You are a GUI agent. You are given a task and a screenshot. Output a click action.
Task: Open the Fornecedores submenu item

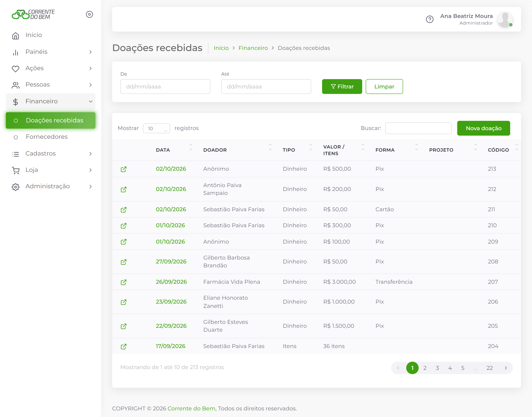tap(50, 137)
